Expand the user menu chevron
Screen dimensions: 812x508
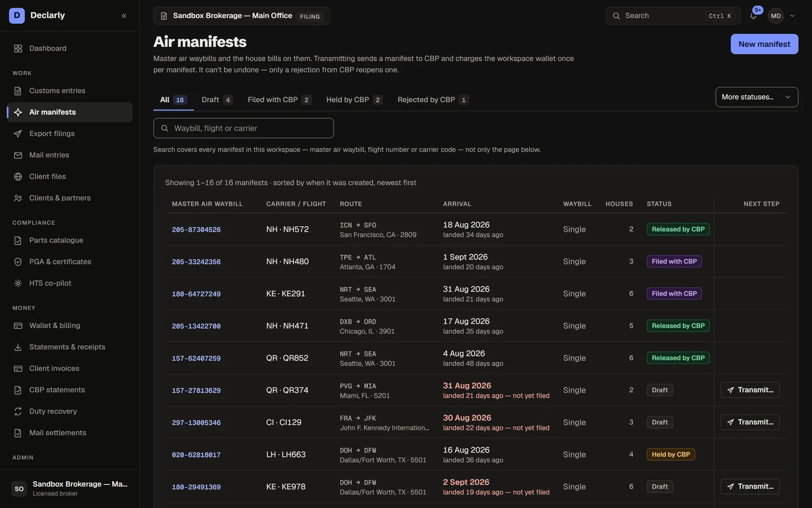click(x=792, y=16)
